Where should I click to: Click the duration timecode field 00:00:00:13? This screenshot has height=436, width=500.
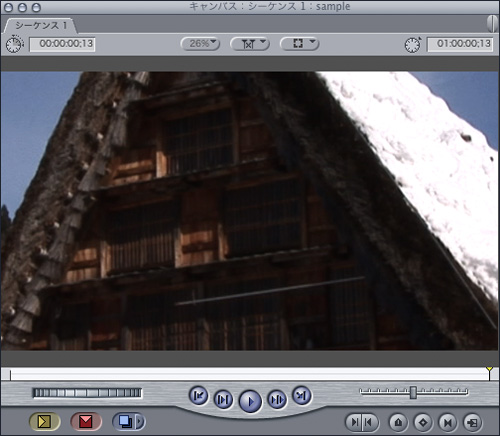[62, 44]
